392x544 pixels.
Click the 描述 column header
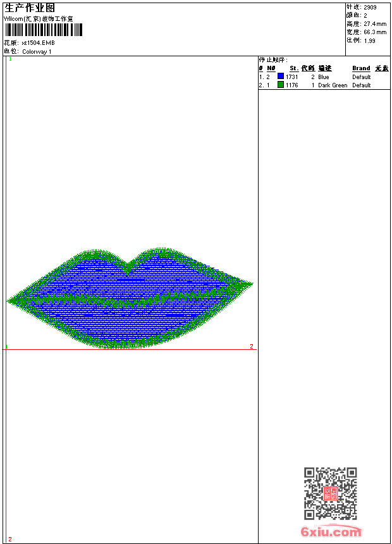pos(324,68)
